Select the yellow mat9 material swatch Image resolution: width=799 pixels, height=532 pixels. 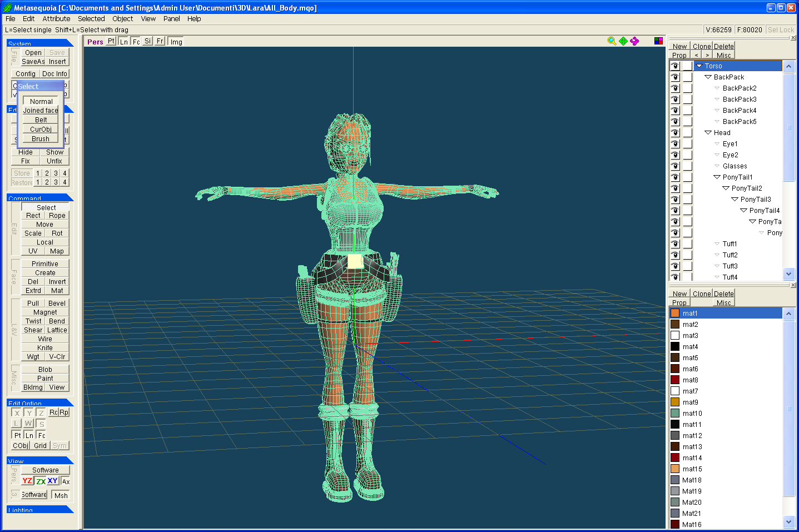675,402
